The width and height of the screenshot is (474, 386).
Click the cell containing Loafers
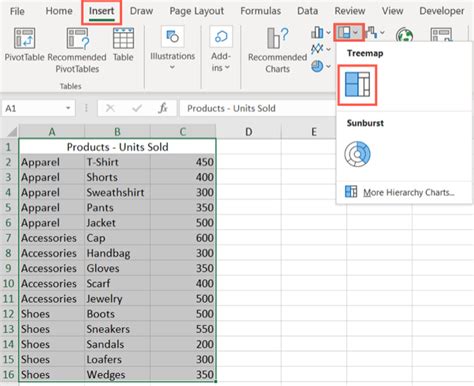coord(117,359)
